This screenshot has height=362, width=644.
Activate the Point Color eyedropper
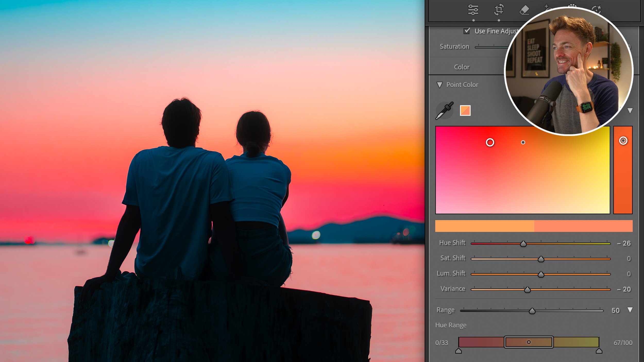(x=444, y=110)
